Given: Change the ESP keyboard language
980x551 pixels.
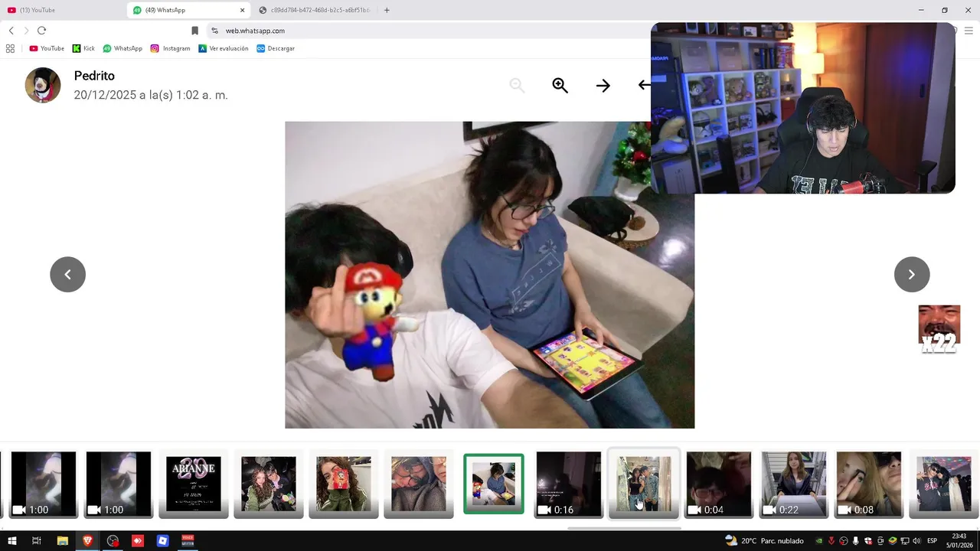Looking at the screenshot, I should [933, 541].
